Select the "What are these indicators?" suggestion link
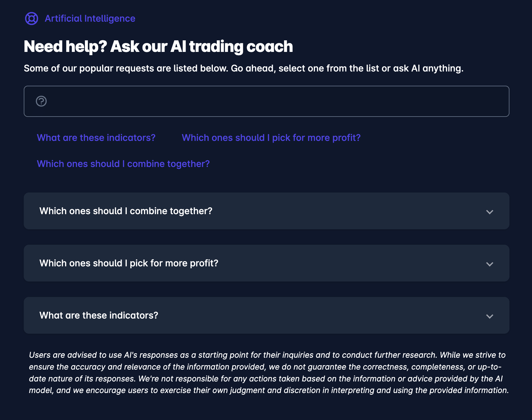532x420 pixels. point(96,138)
